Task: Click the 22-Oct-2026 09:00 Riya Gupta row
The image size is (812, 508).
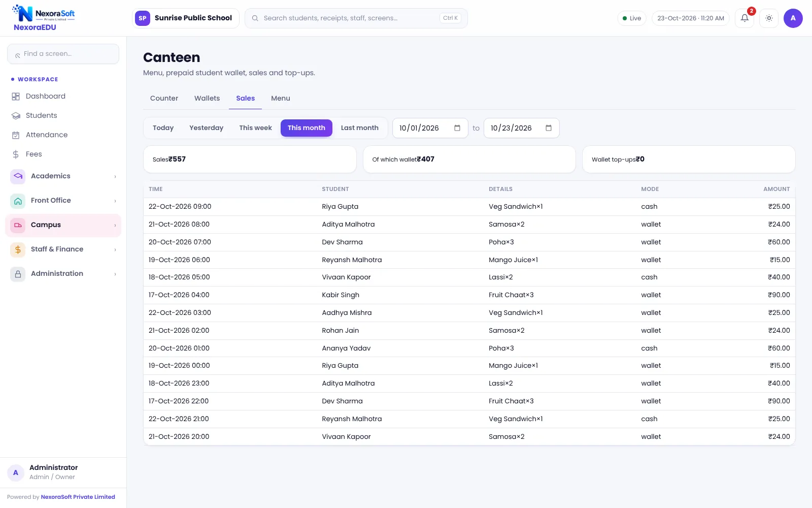Action: [x=469, y=207]
